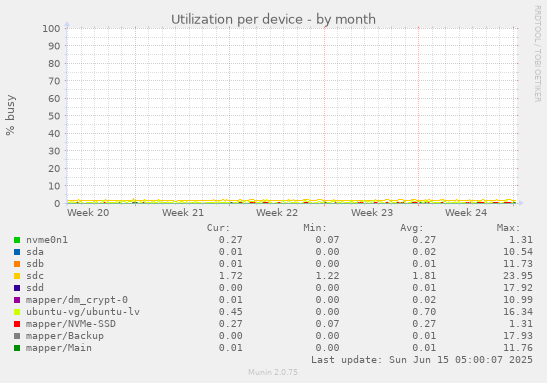Click the Week 20 axis label
The image size is (547, 383).
click(88, 212)
